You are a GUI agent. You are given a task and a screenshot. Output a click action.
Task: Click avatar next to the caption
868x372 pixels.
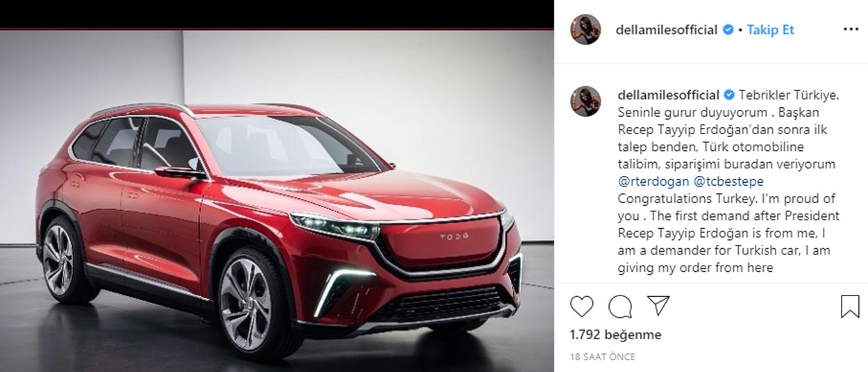585,102
